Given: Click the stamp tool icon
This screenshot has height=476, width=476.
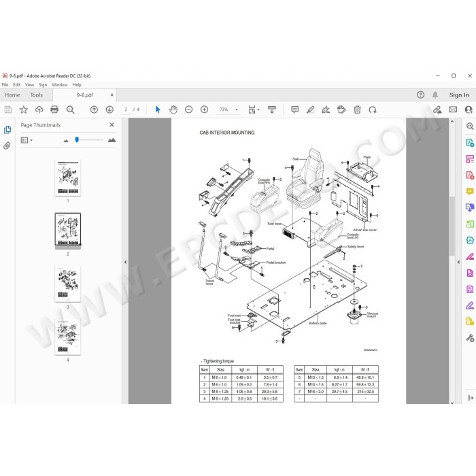Looking at the screenshot, I should click(x=341, y=109).
